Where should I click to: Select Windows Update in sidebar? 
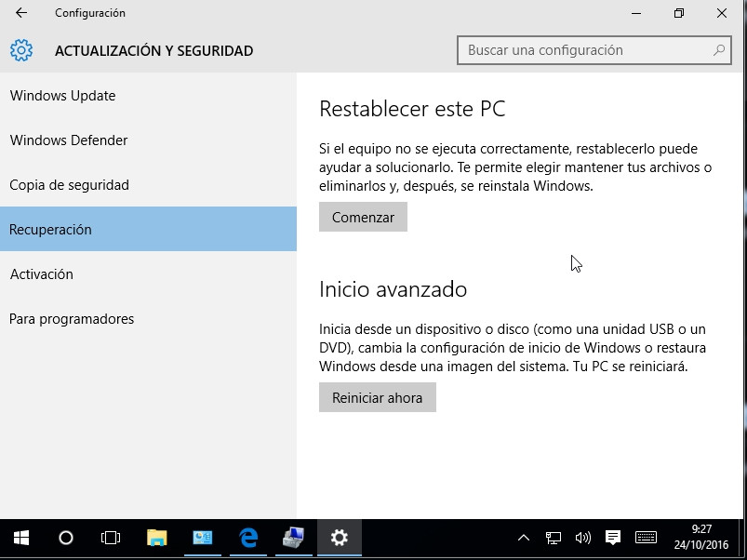[62, 96]
